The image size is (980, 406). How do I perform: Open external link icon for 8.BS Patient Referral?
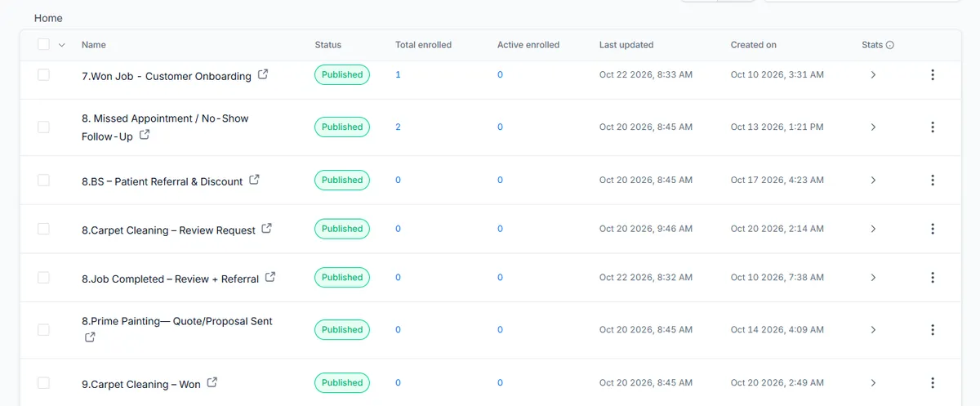click(254, 180)
